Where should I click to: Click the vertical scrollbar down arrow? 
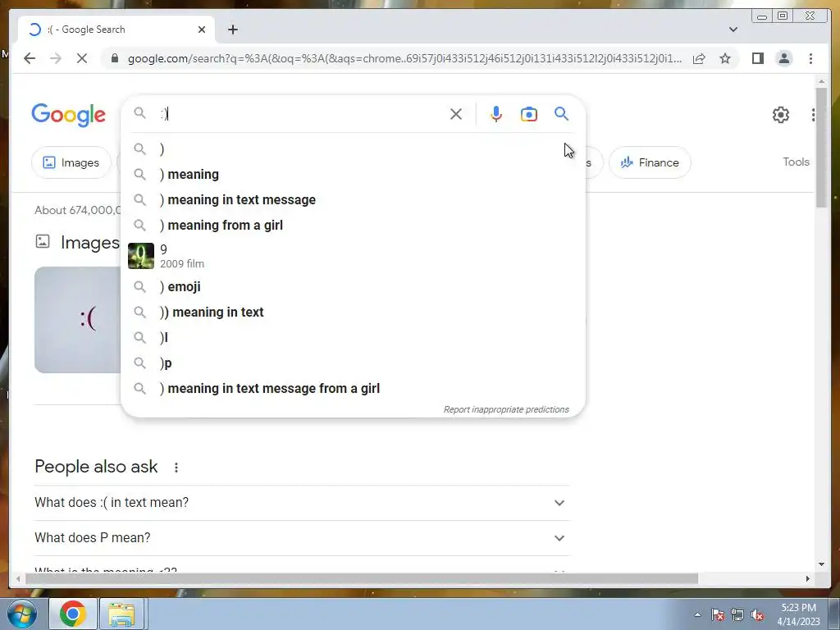pyautogui.click(x=821, y=564)
